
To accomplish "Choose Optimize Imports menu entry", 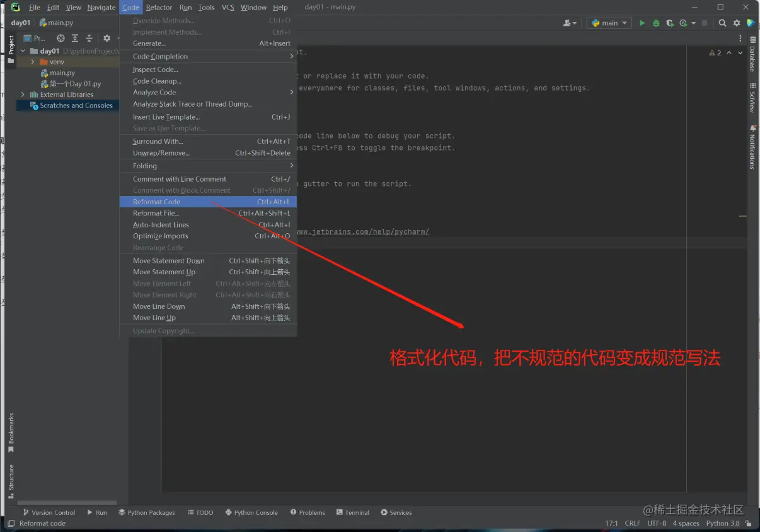I will [x=208, y=236].
